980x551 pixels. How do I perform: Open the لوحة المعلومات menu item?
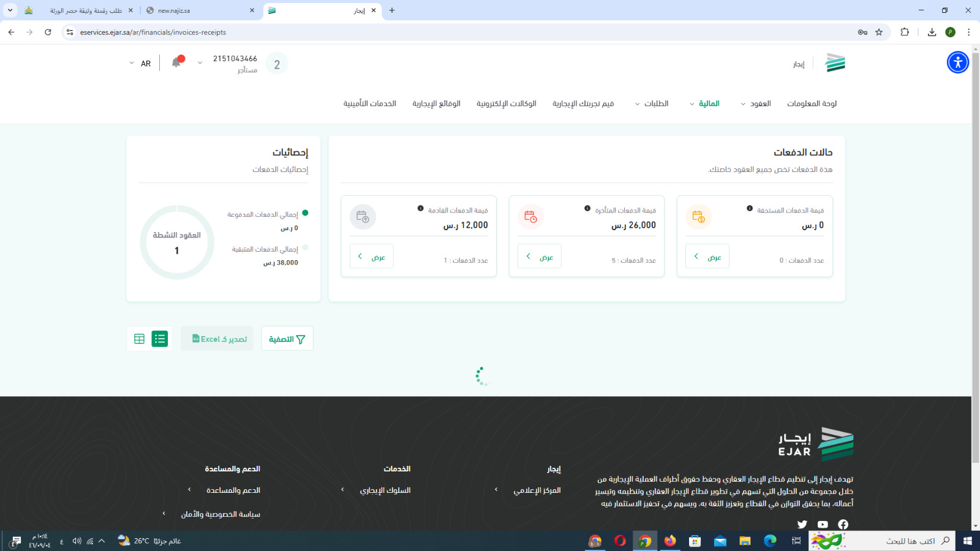[812, 104]
